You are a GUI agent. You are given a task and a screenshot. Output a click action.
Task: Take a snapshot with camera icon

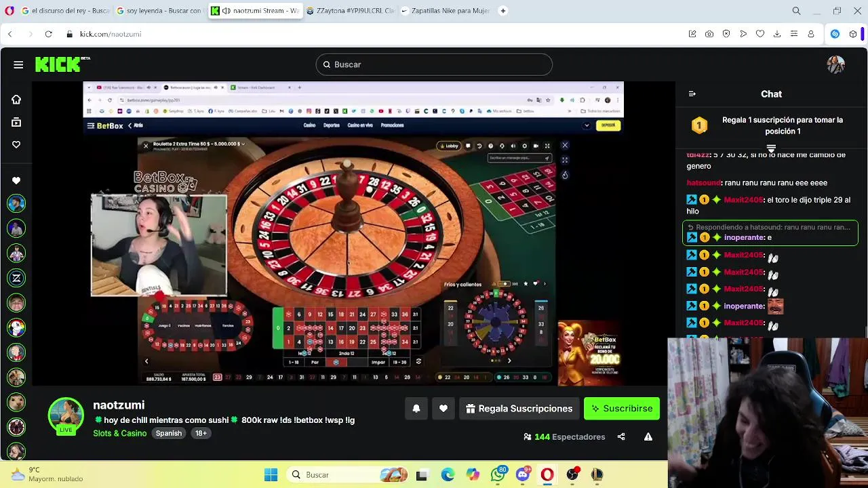(709, 34)
